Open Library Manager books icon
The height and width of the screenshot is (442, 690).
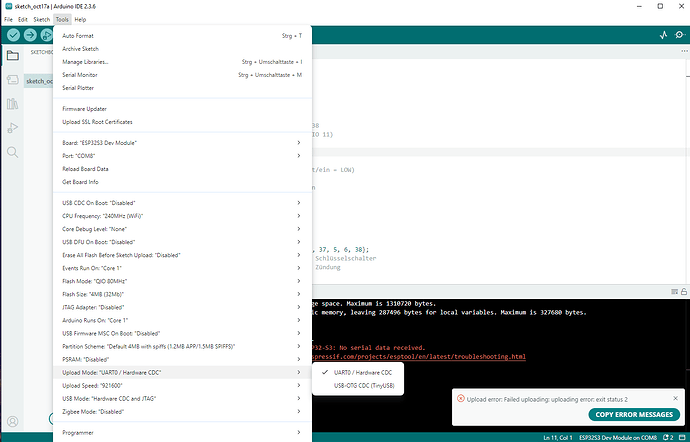13,104
